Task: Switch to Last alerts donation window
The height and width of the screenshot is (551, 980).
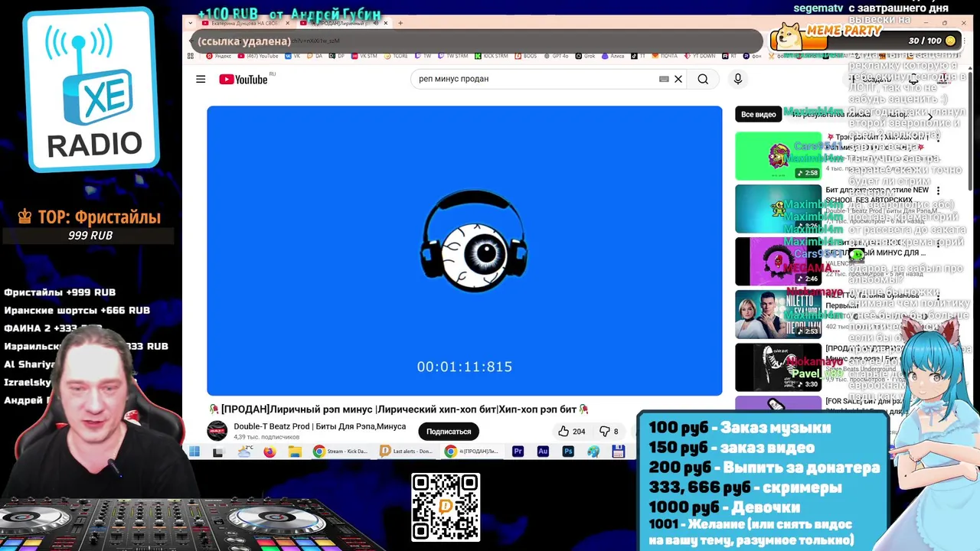Action: point(407,452)
